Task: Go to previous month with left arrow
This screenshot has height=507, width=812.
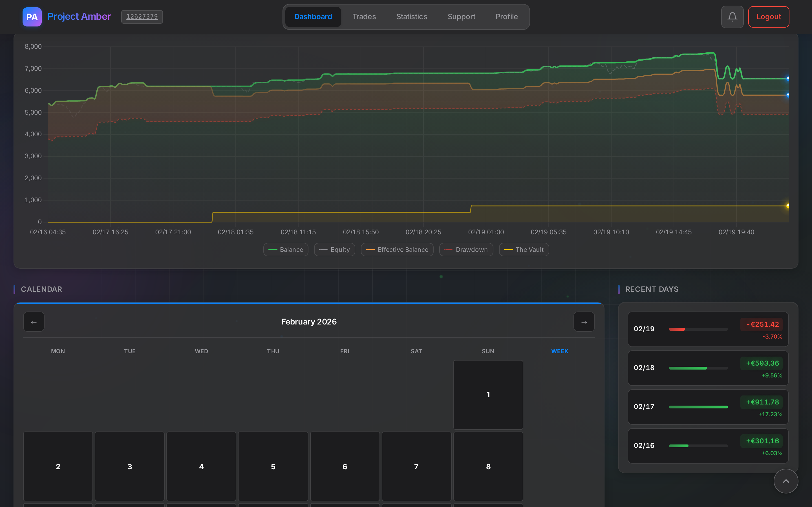Action: tap(34, 322)
